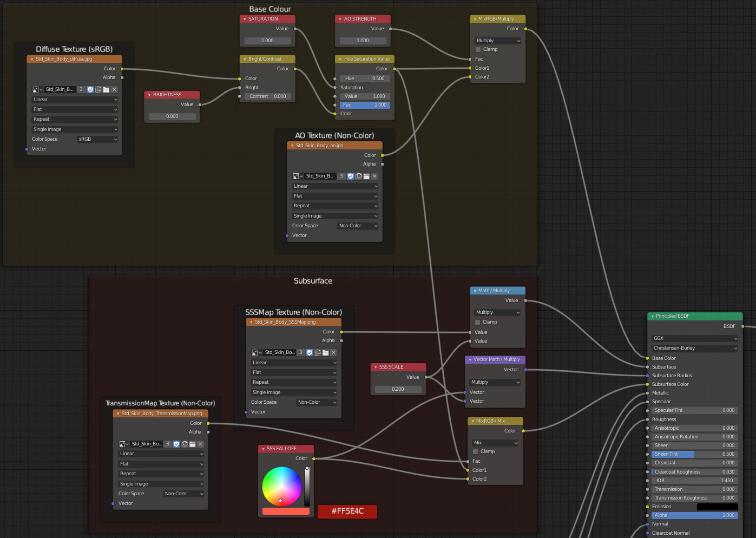This screenshot has height=538, width=756.
Task: Toggle fake user shield in AO texture node
Action: pyautogui.click(x=351, y=176)
